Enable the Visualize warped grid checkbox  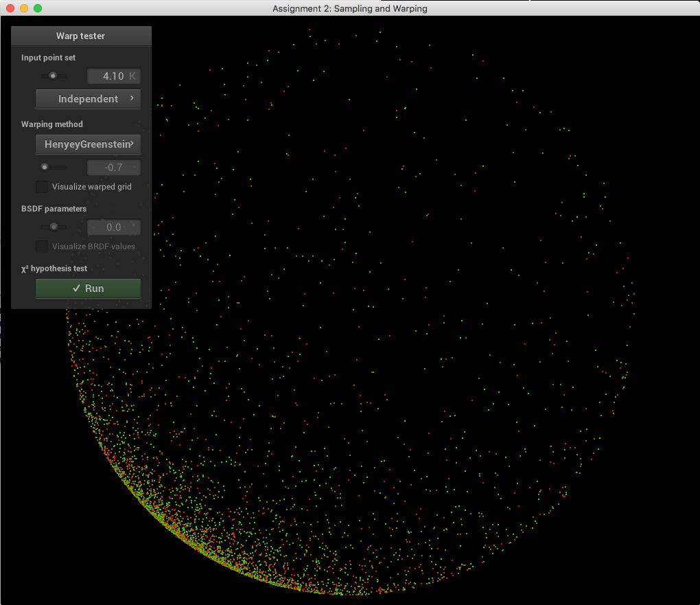coord(42,187)
